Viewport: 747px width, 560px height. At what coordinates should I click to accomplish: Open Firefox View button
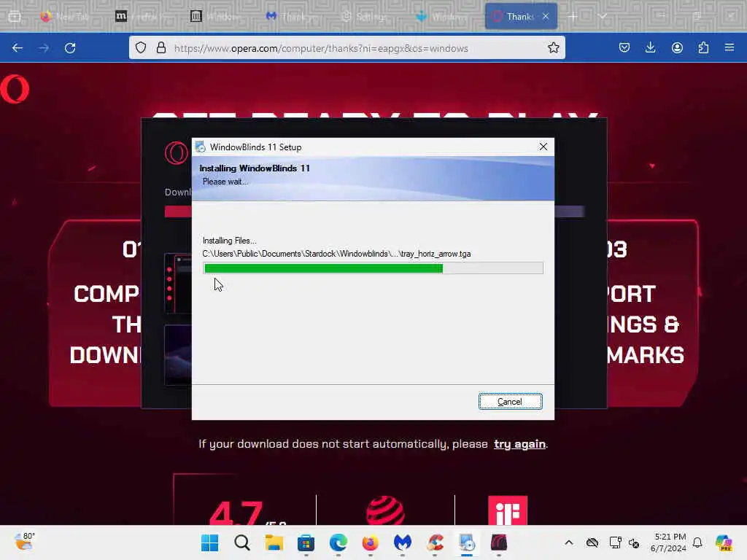coord(15,17)
